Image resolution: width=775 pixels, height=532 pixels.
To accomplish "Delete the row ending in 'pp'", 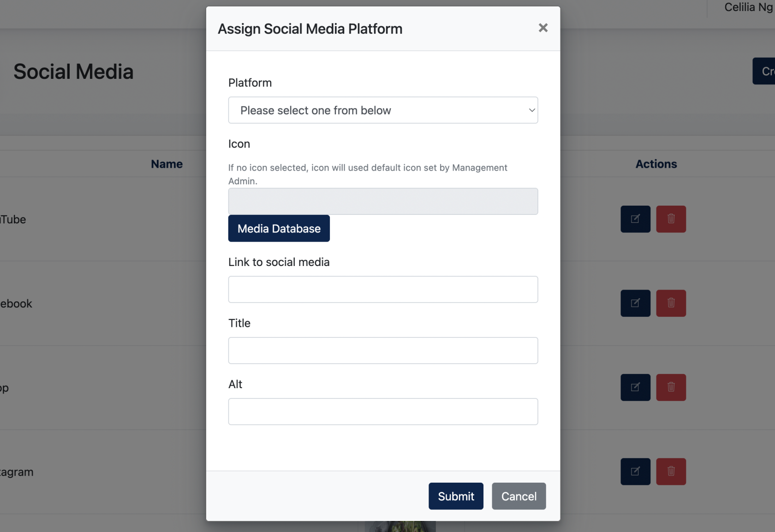I will [671, 387].
